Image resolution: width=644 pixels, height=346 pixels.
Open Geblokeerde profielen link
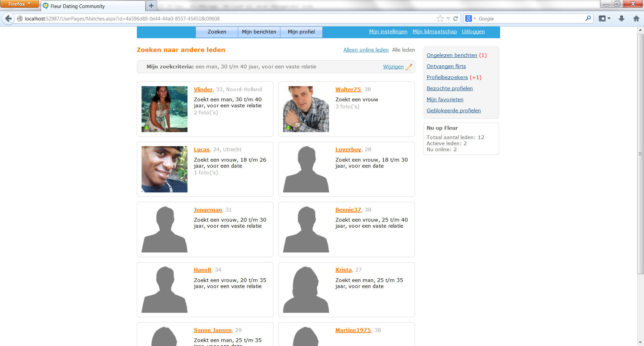click(453, 111)
